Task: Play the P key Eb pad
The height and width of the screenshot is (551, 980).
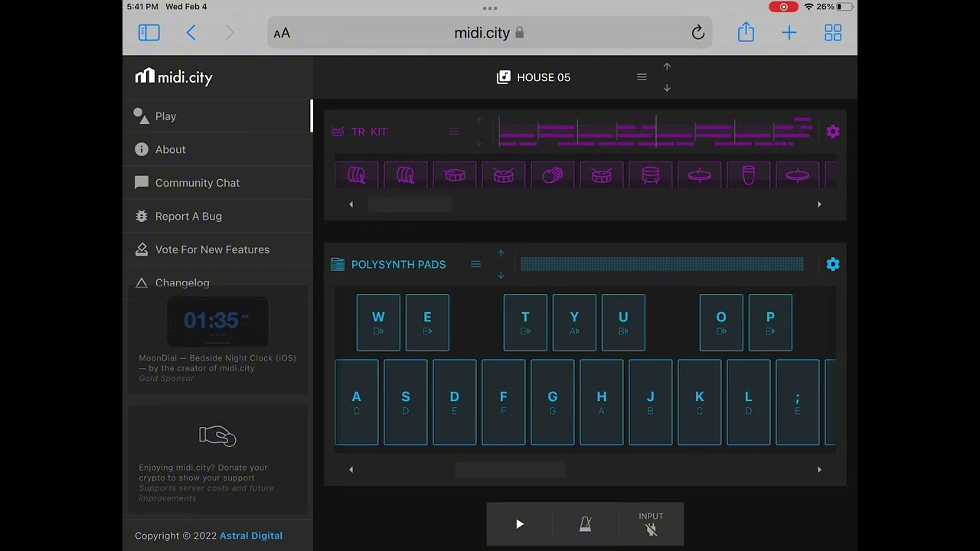Action: tap(770, 322)
